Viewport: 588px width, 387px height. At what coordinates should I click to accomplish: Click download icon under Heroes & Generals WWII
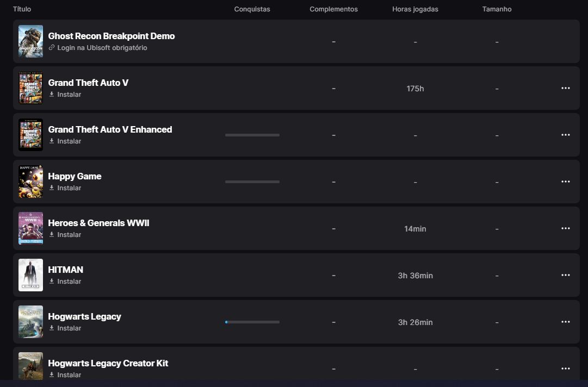[x=52, y=234]
